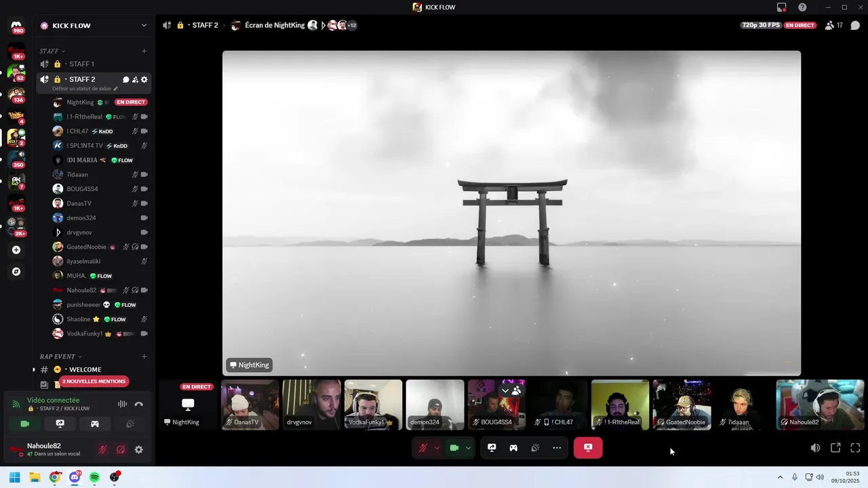Adjust stream volume speaker icon
The height and width of the screenshot is (488, 868).
(x=815, y=448)
